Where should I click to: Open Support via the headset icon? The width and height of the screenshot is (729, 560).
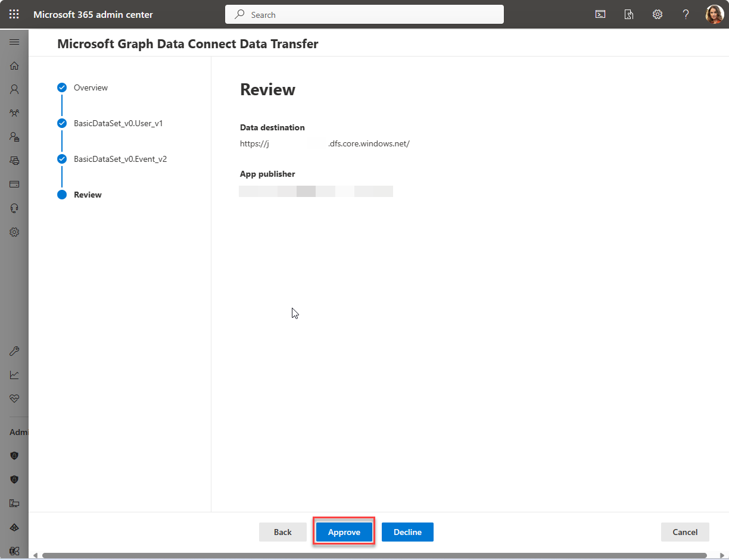14,208
